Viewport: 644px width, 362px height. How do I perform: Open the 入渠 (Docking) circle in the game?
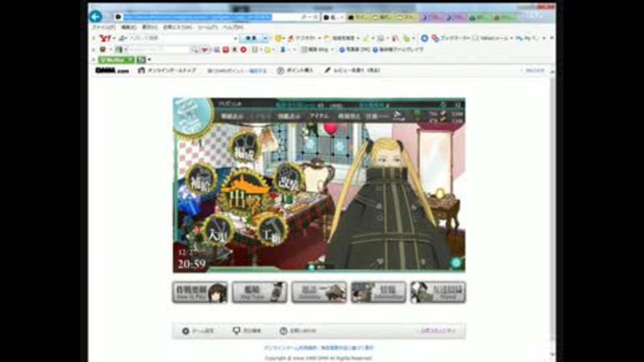click(x=218, y=231)
